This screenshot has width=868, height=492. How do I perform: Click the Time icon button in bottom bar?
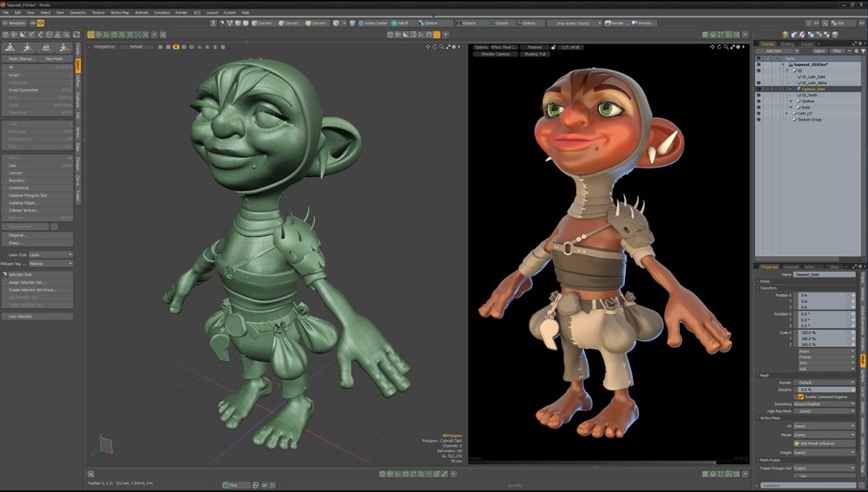(235, 485)
